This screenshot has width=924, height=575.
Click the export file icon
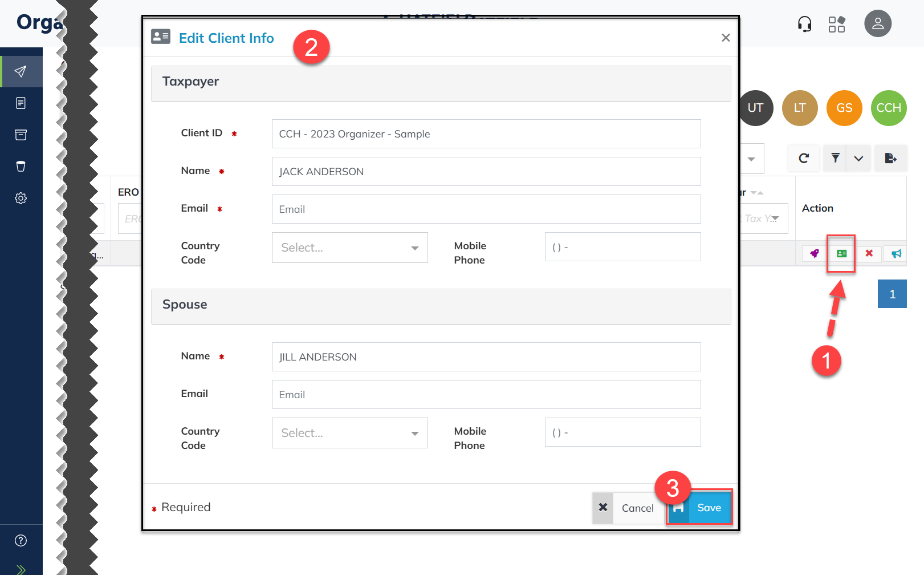[890, 158]
